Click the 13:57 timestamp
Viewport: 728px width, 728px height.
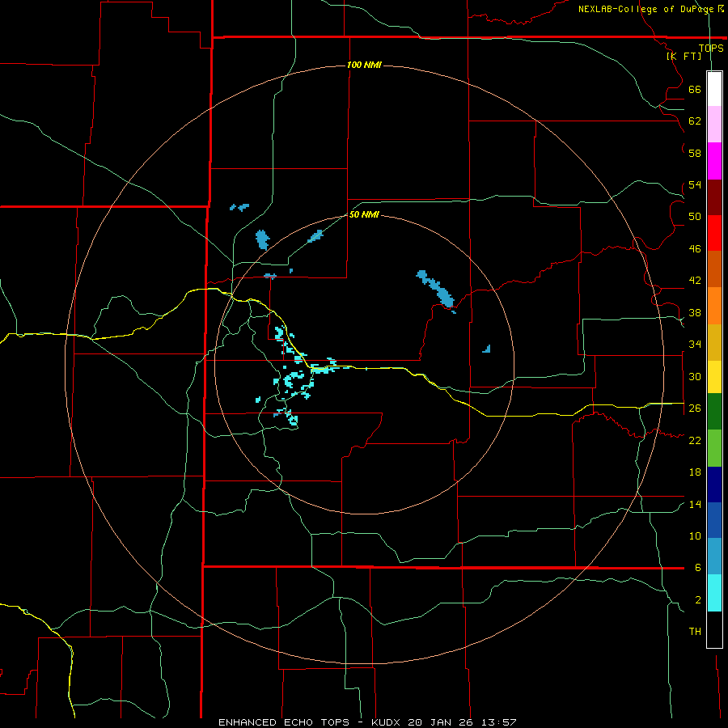tap(500, 722)
